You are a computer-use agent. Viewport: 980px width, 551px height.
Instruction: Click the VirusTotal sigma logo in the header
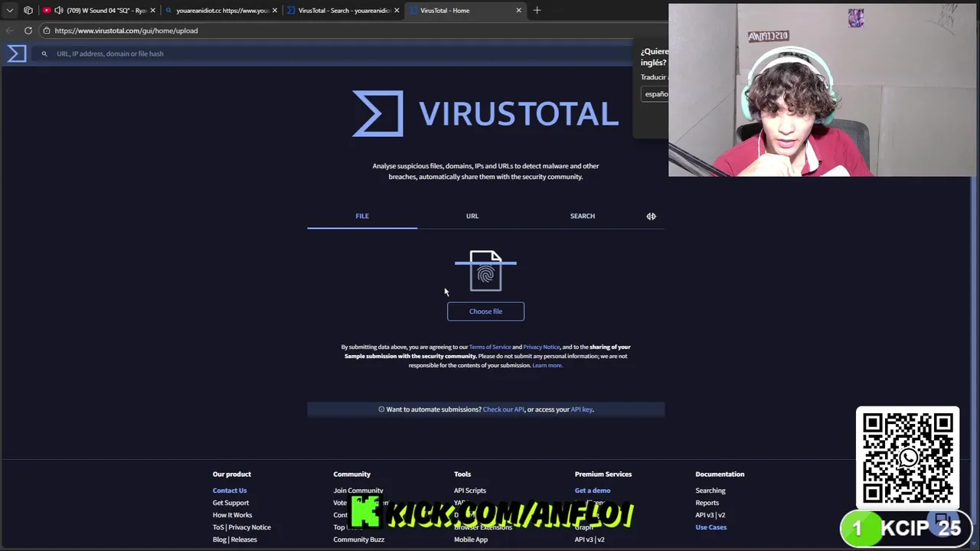(x=17, y=54)
